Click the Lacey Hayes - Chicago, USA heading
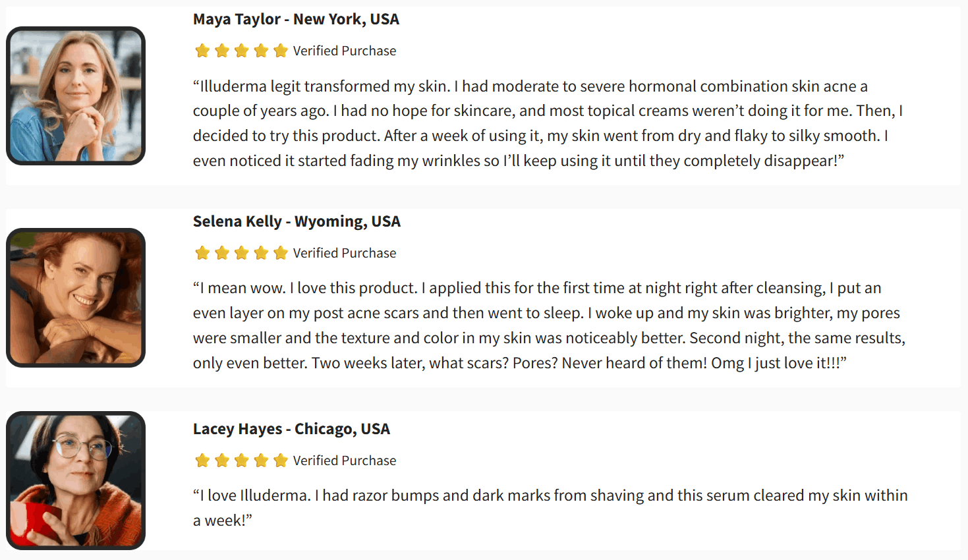 [291, 429]
